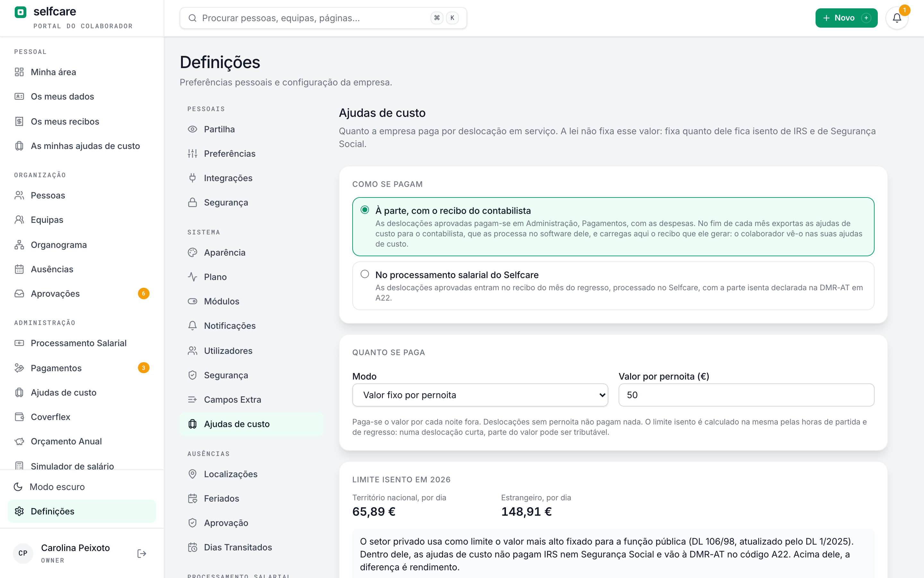Click the search magnifier icon
This screenshot has width=924, height=578.
click(x=193, y=18)
